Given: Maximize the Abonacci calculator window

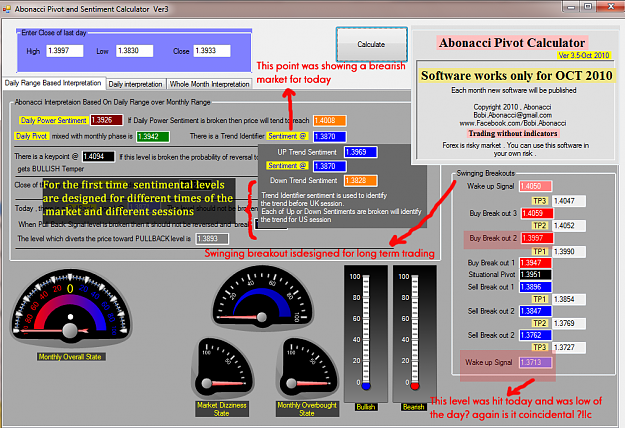Looking at the screenshot, I should tap(588, 6).
